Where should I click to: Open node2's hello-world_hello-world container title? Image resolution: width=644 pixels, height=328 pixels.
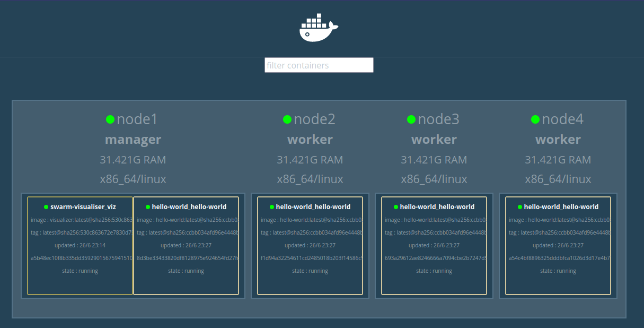313,207
